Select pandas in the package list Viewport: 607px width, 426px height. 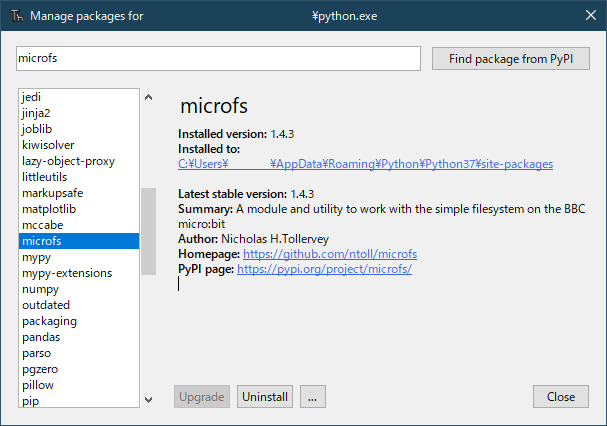[x=79, y=337]
